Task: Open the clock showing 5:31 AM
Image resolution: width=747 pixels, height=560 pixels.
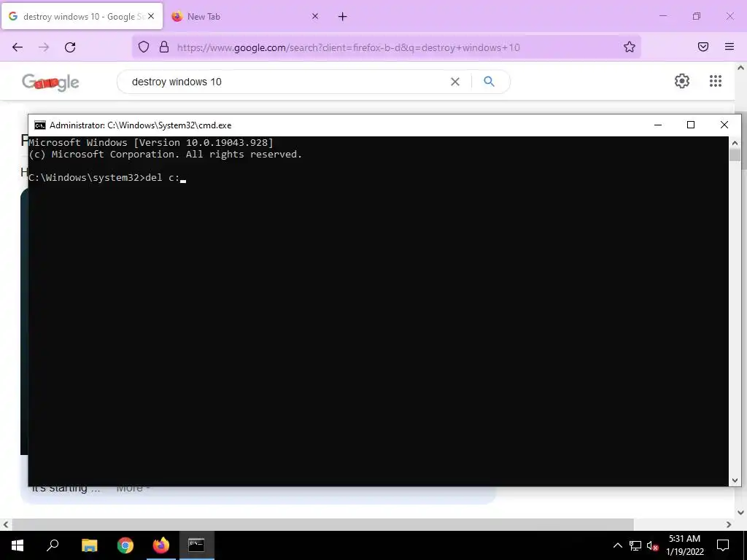Action: click(x=684, y=545)
